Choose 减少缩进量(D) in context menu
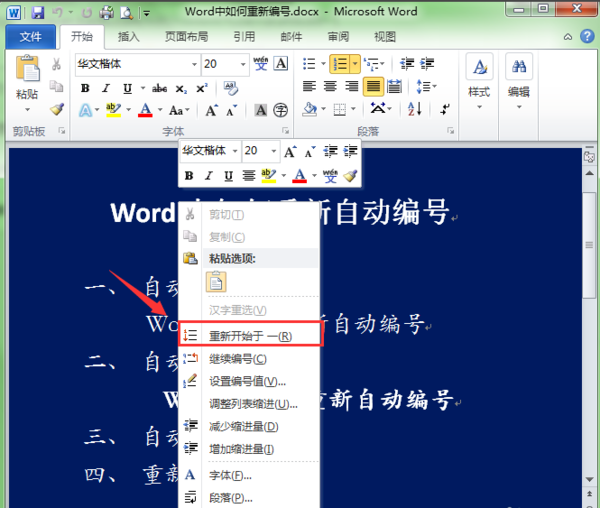Image resolution: width=600 pixels, height=508 pixels. [249, 426]
